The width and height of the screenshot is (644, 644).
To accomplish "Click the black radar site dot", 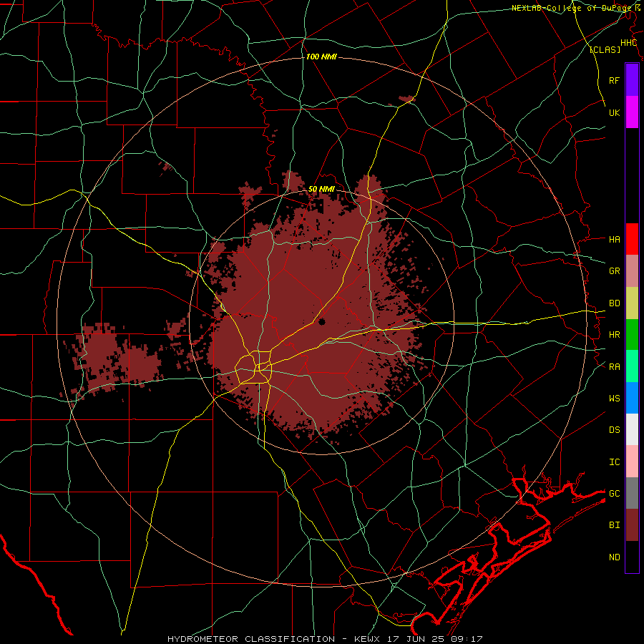I will (321, 321).
